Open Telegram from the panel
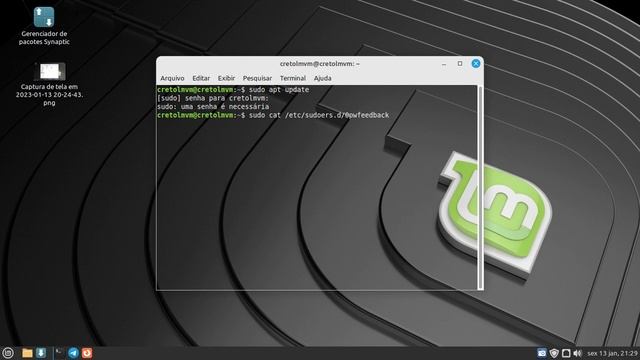640x360 pixels. tap(73, 353)
